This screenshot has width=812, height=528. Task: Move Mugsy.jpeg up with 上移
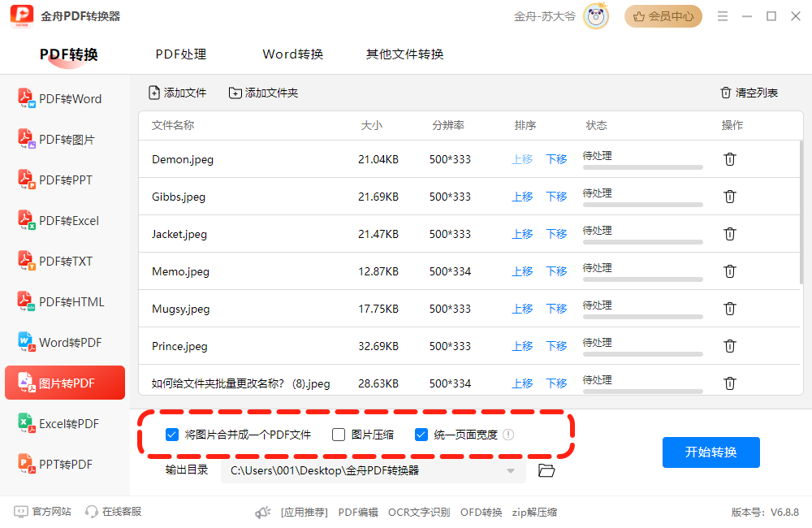tap(522, 309)
